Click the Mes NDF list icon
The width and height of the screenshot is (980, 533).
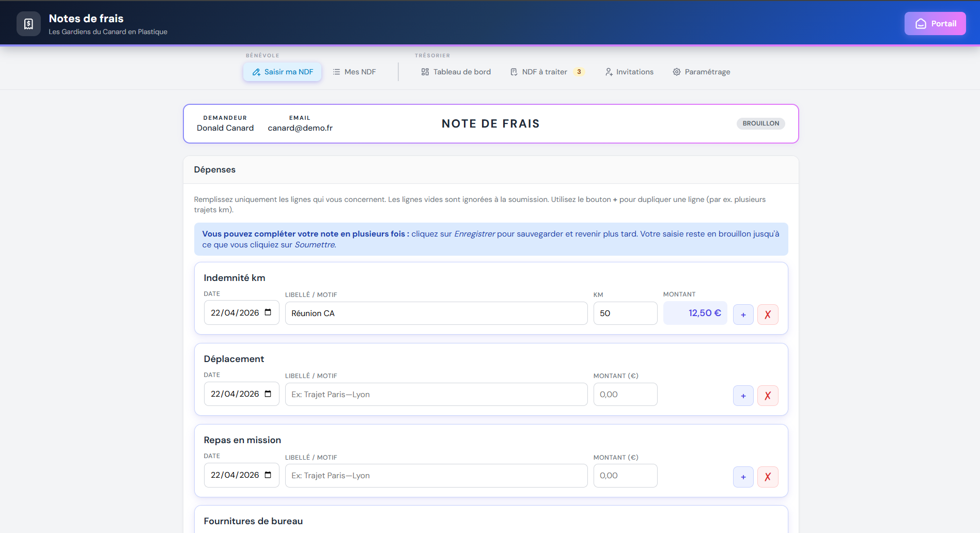pos(336,72)
